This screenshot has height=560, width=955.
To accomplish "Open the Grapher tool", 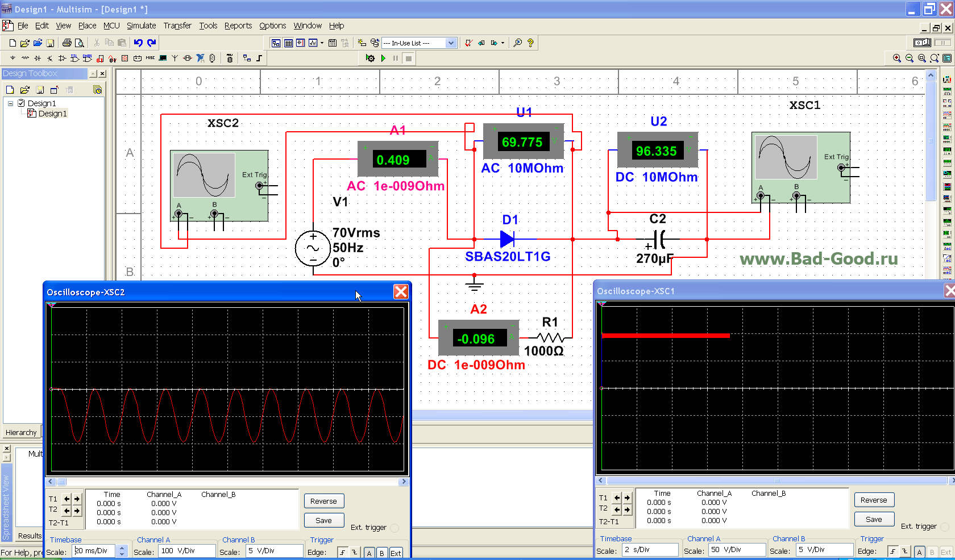I will tap(313, 43).
